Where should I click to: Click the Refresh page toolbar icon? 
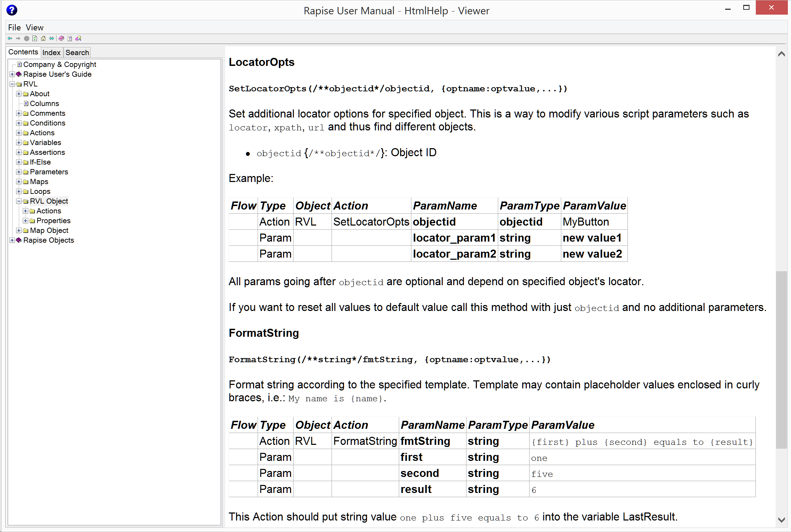(35, 38)
